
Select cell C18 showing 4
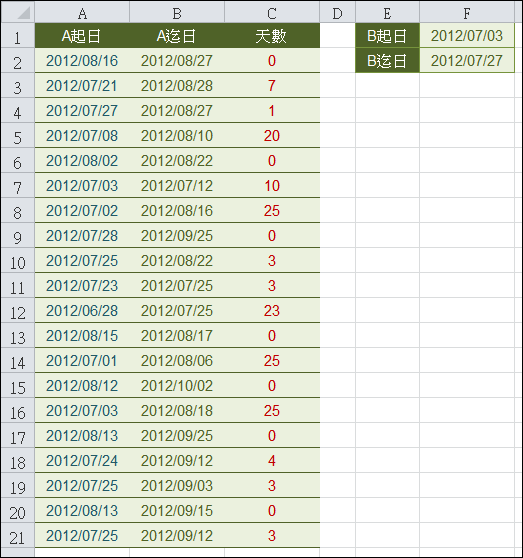(x=272, y=461)
